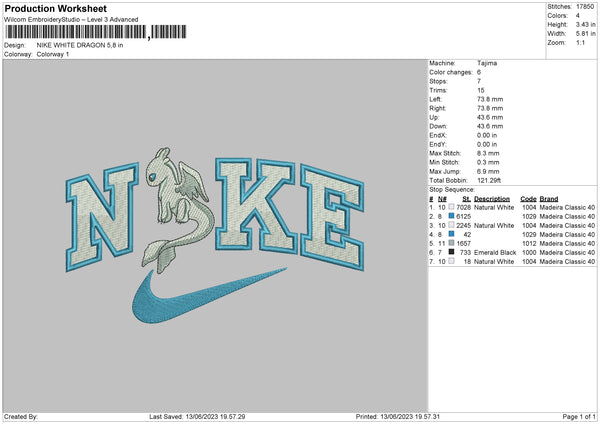
Task: Click 'Wilcom EmbroideryStudio – Level 3 Advanced' text
Action: (71, 20)
